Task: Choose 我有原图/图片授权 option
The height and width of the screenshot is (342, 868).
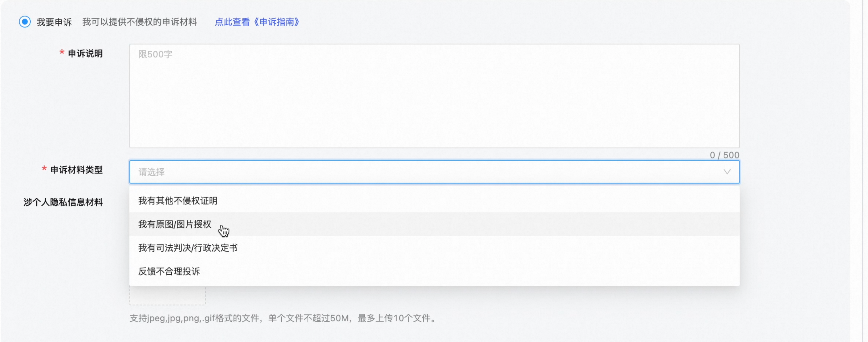Action: pyautogui.click(x=434, y=224)
